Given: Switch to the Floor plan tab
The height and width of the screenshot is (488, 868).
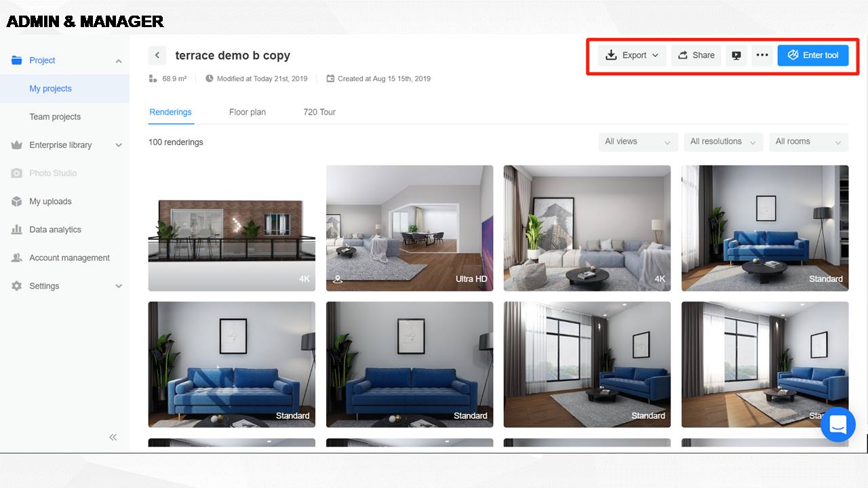Looking at the screenshot, I should pyautogui.click(x=248, y=113).
